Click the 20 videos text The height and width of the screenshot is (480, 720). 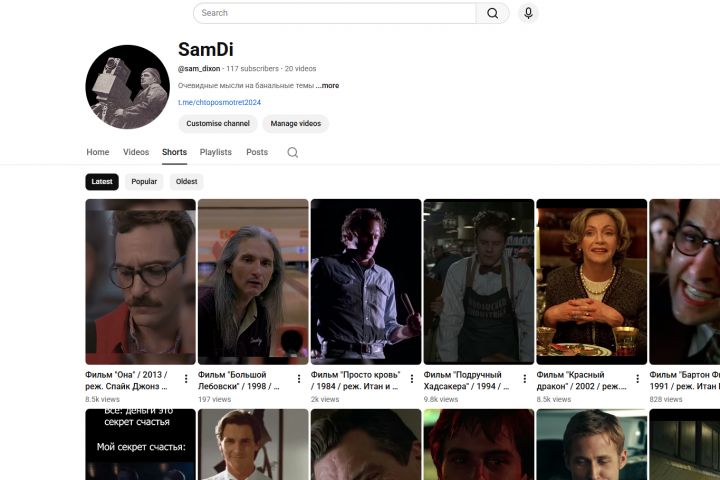coord(300,68)
